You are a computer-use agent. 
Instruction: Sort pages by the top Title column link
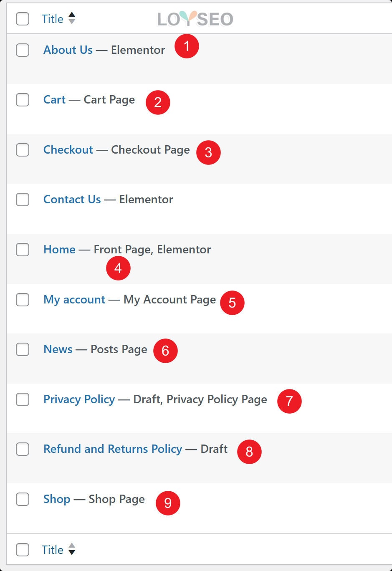53,19
